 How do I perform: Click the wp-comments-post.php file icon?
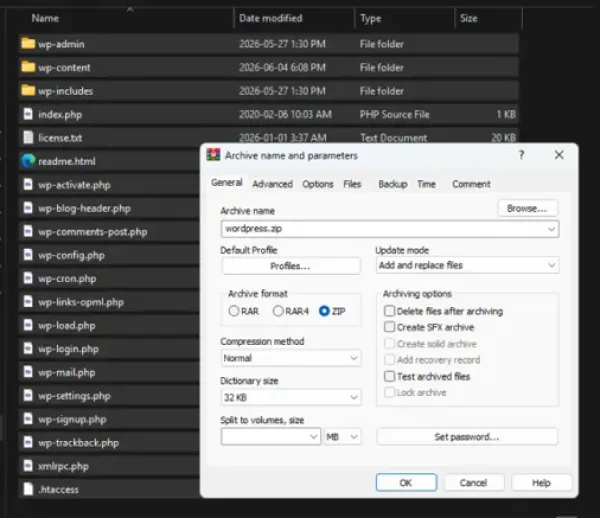pos(28,231)
